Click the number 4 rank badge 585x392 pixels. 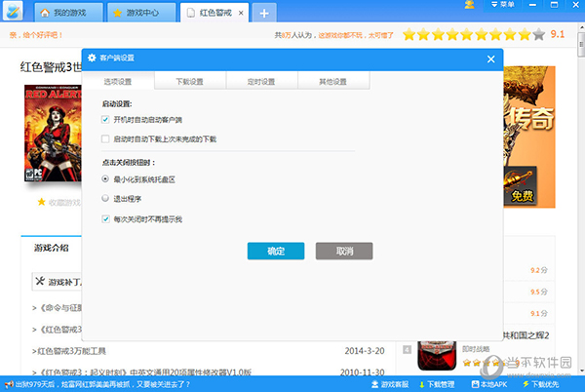click(407, 349)
